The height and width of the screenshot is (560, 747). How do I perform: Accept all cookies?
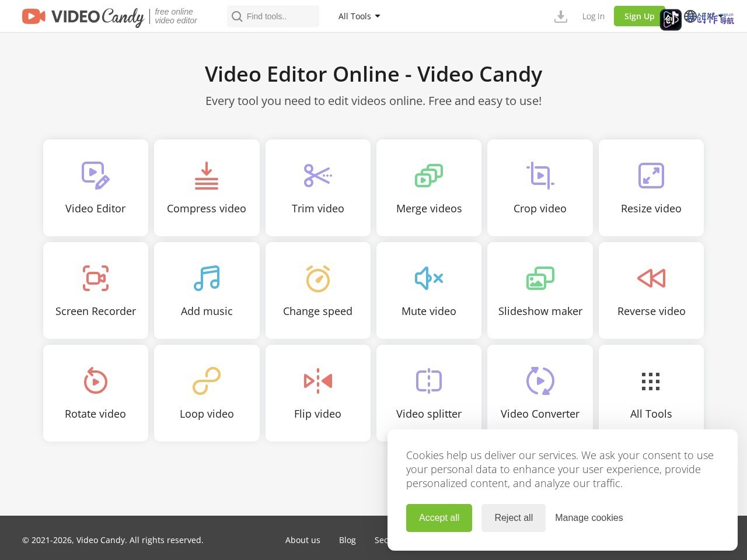coord(439,518)
